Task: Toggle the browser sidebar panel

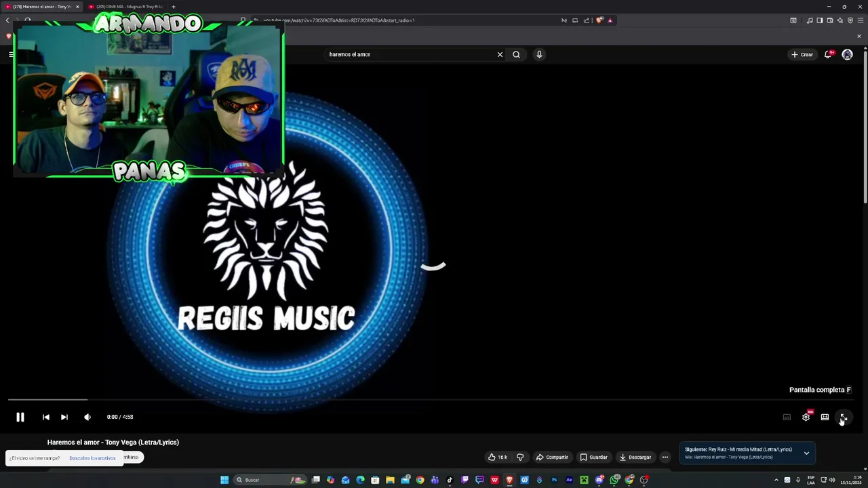Action: pyautogui.click(x=819, y=20)
